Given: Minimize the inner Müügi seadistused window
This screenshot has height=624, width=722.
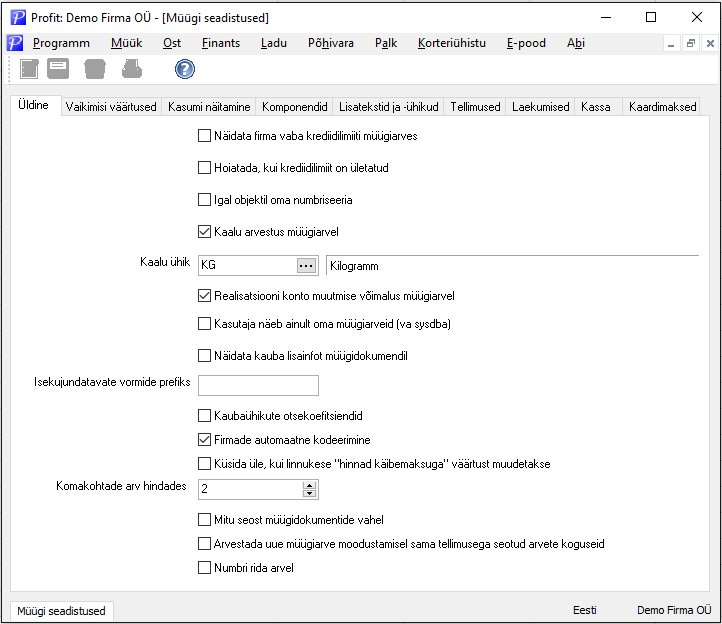Looking at the screenshot, I should pos(671,44).
